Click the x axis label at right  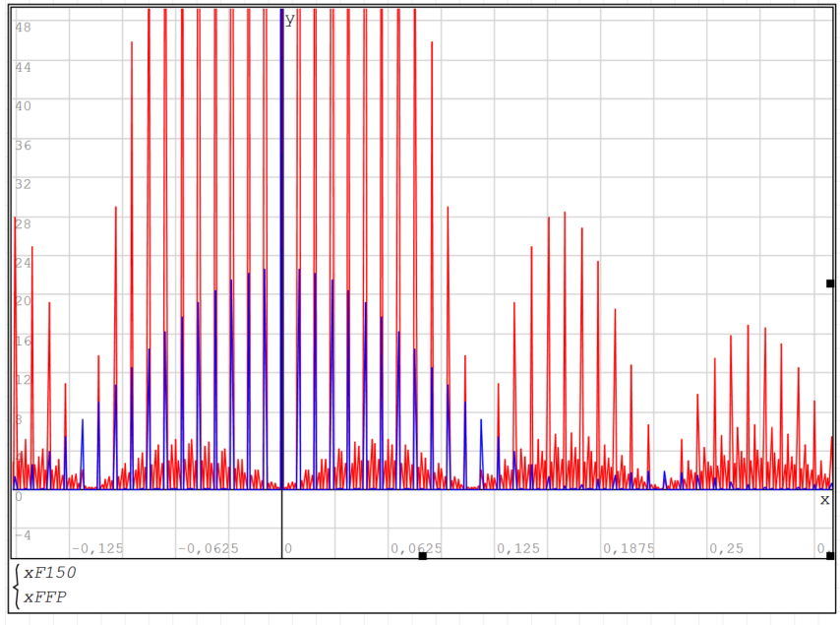824,500
